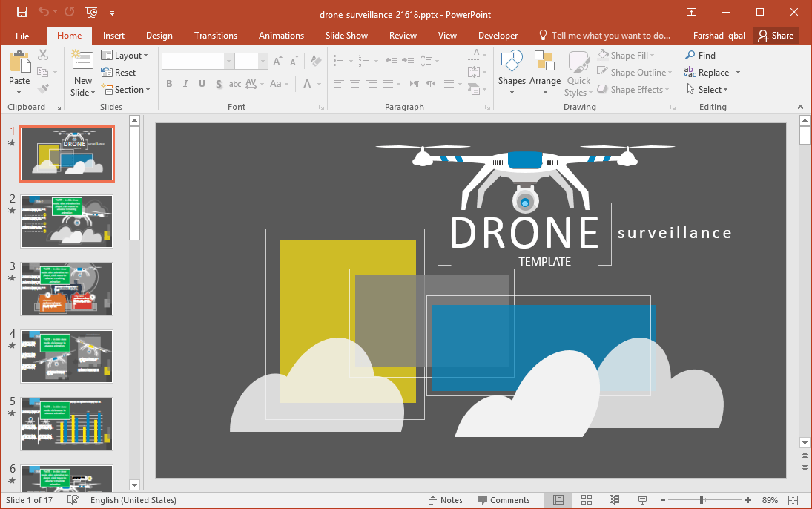The image size is (812, 509).
Task: Toggle Underline formatting
Action: [x=200, y=84]
